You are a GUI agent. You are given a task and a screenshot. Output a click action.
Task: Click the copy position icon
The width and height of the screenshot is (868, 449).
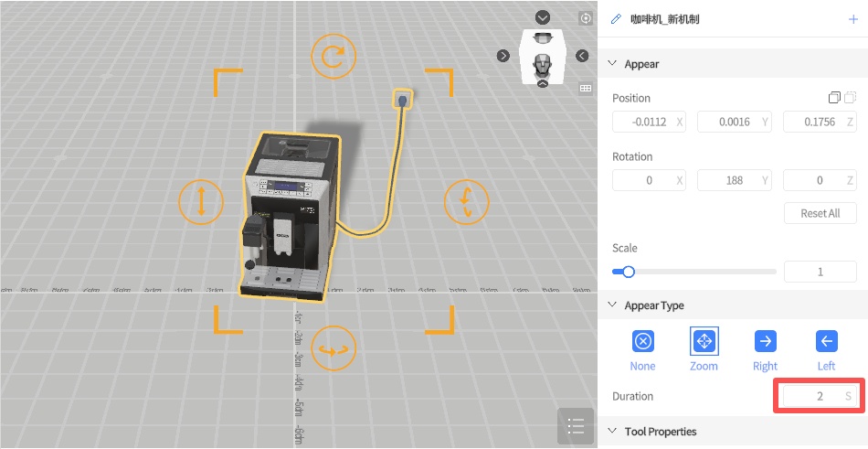tap(833, 98)
